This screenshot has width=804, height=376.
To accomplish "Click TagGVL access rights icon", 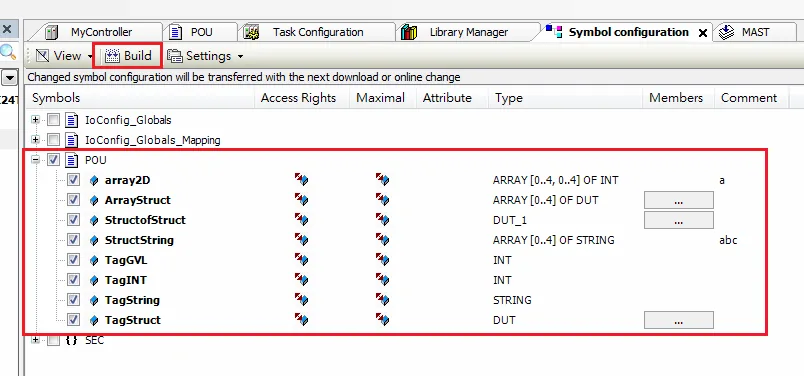I will (301, 260).
